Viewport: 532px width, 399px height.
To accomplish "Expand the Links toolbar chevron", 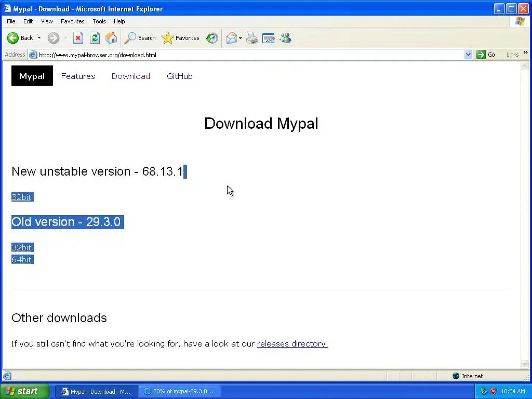I will tap(526, 52).
